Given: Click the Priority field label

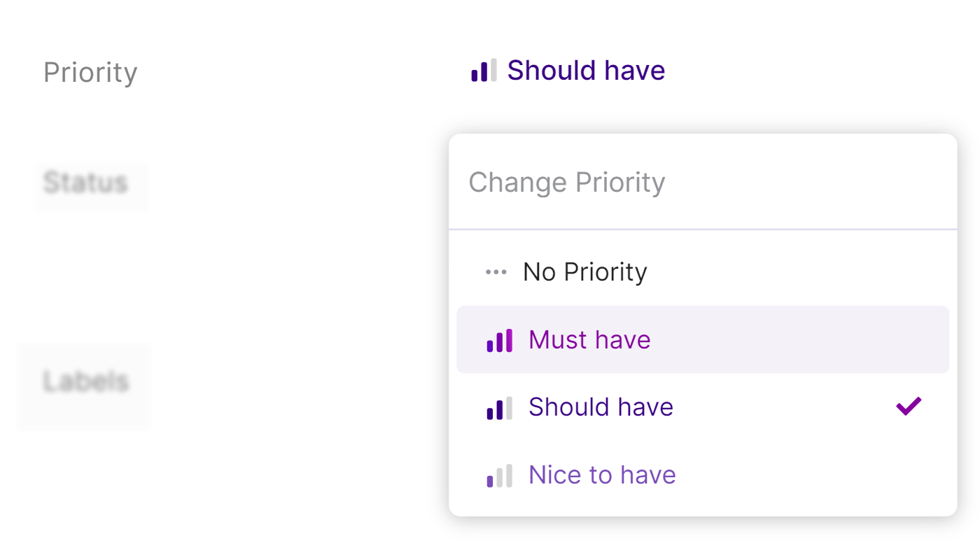Looking at the screenshot, I should click(x=90, y=72).
